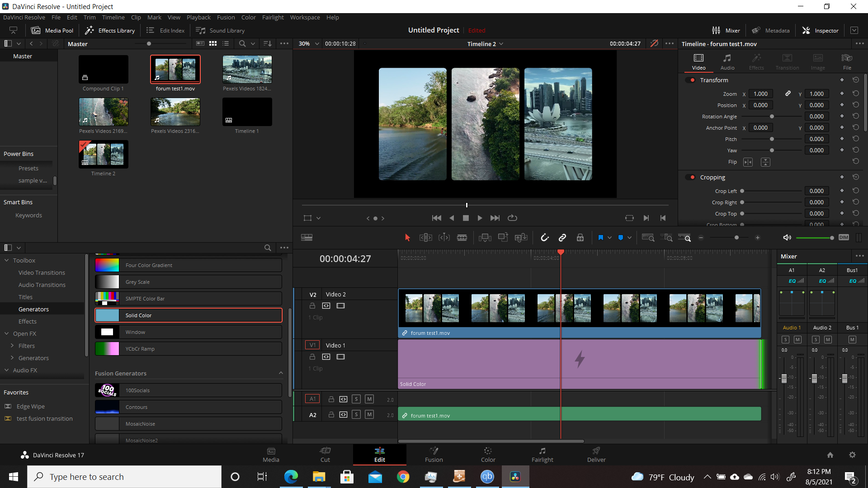Screen dimensions: 868x488
Task: Solo the A1 audio track
Action: pyautogui.click(x=356, y=399)
